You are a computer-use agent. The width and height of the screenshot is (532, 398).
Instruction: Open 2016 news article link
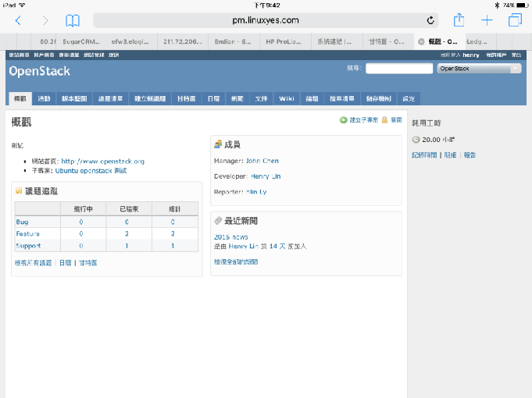230,237
